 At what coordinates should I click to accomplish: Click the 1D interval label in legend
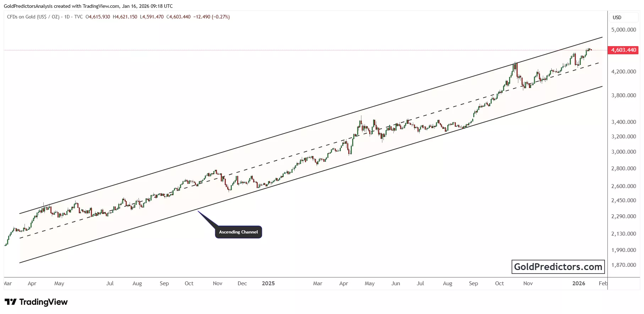click(x=67, y=17)
